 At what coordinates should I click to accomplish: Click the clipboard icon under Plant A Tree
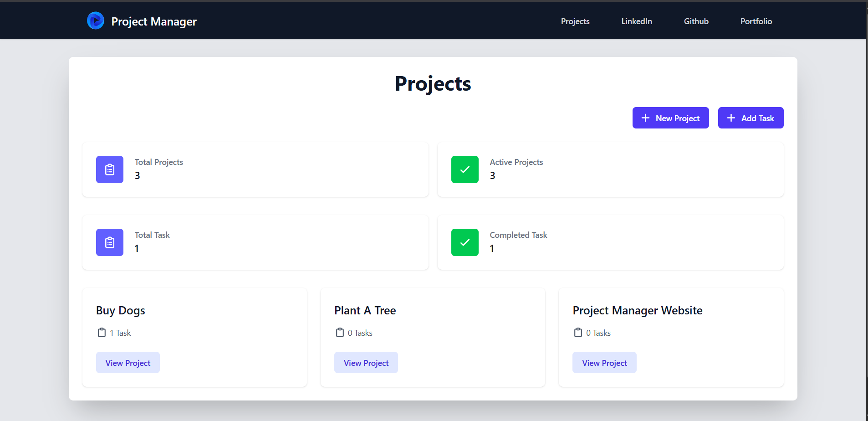[340, 333]
